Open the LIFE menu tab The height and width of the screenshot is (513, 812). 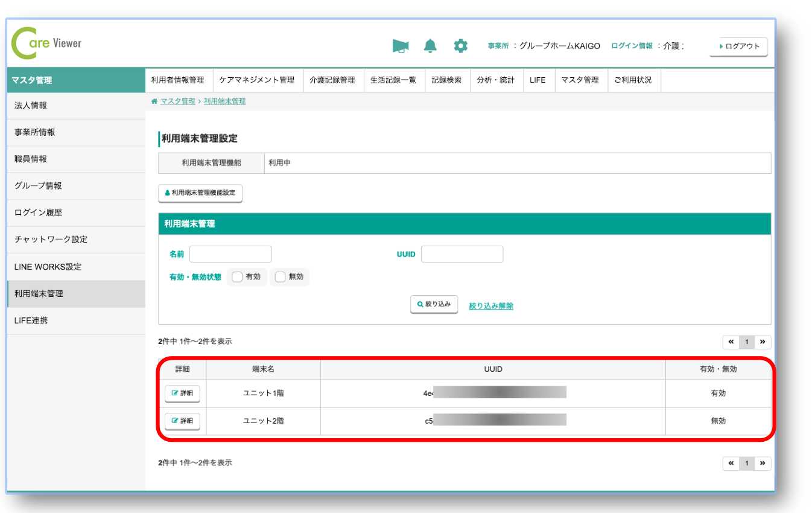point(538,80)
